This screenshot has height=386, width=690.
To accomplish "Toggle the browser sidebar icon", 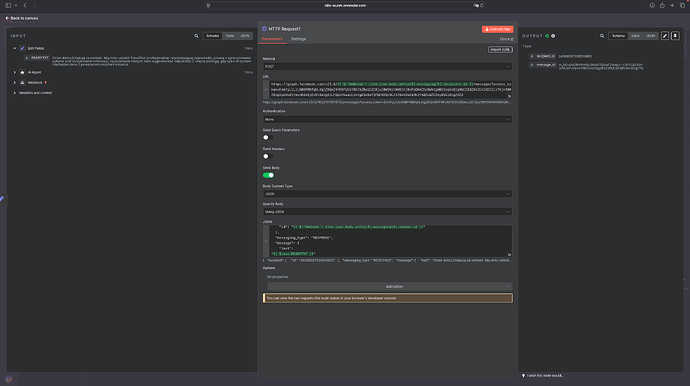I will [x=8, y=5].
